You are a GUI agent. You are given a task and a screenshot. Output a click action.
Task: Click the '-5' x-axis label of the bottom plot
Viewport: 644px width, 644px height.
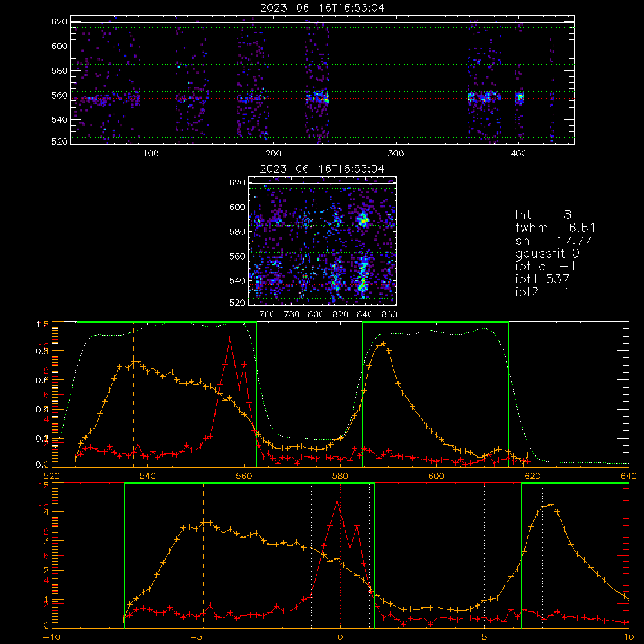196,637
